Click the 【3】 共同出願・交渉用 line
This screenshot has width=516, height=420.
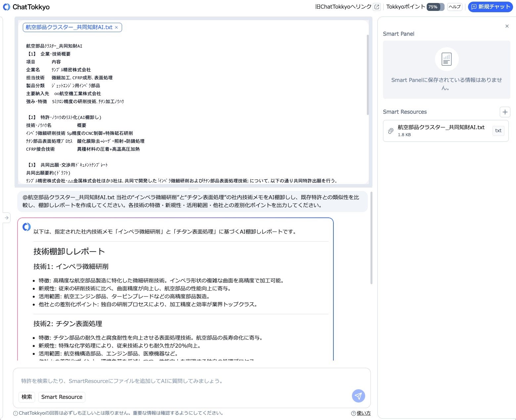click(67, 165)
